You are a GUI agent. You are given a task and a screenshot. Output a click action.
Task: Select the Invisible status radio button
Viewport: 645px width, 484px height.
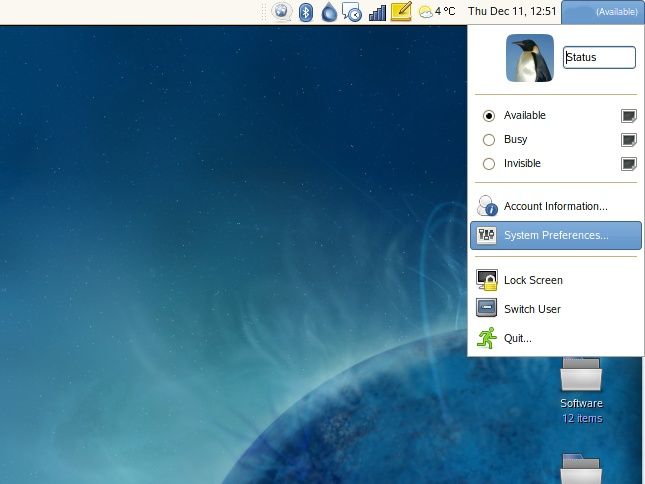[489, 164]
